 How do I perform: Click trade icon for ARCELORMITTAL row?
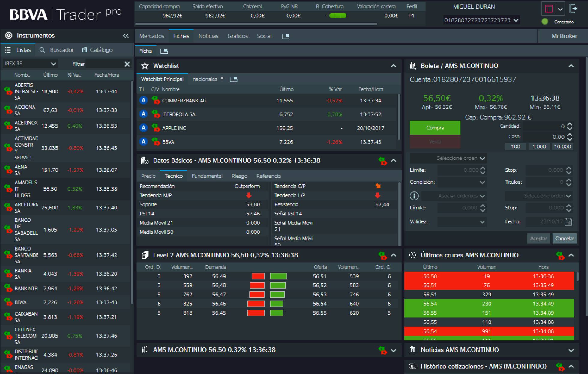tap(8, 207)
